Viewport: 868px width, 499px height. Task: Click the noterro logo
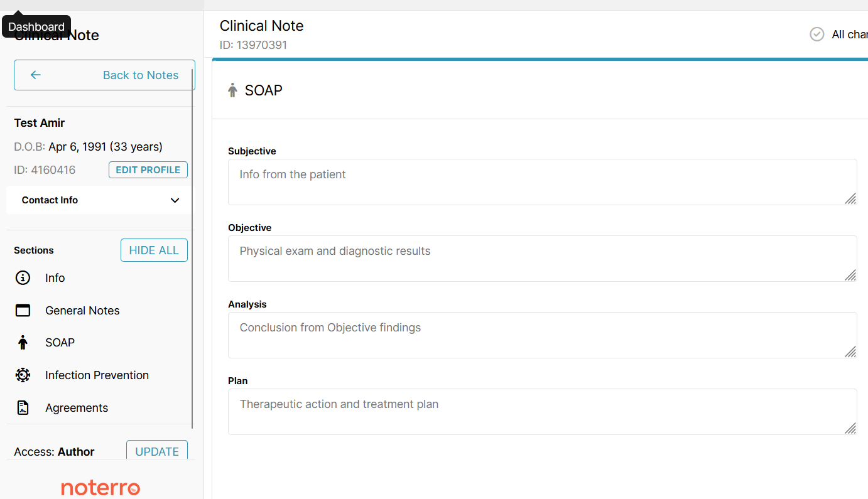point(100,488)
